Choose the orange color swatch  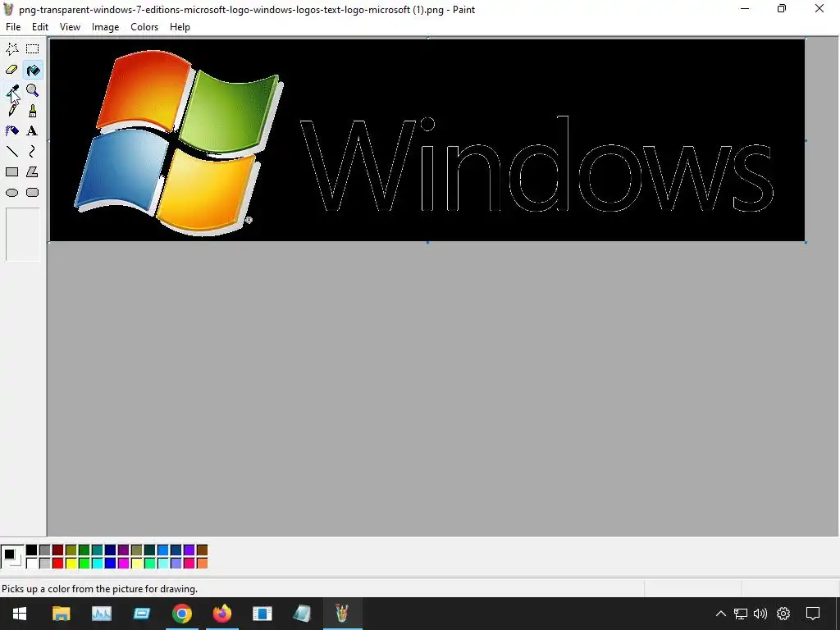point(202,563)
